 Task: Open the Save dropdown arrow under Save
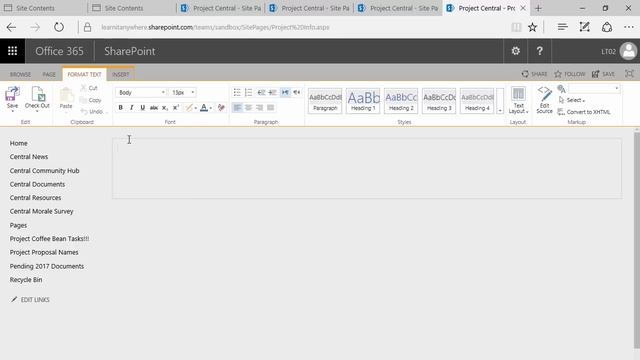coord(12,111)
